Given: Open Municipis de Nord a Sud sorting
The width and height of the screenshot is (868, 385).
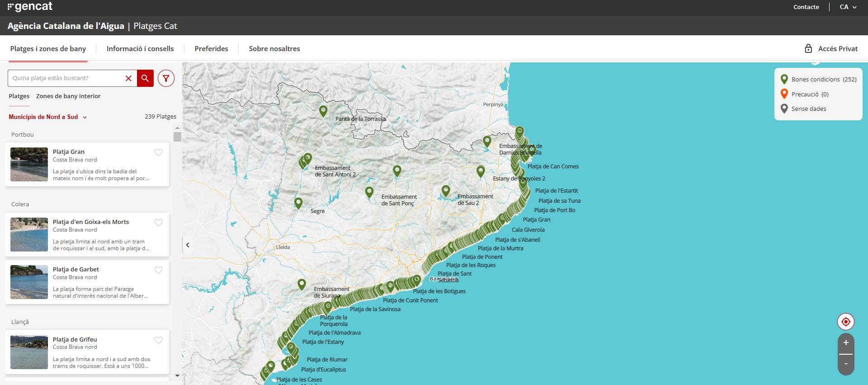Looking at the screenshot, I should pos(47,117).
